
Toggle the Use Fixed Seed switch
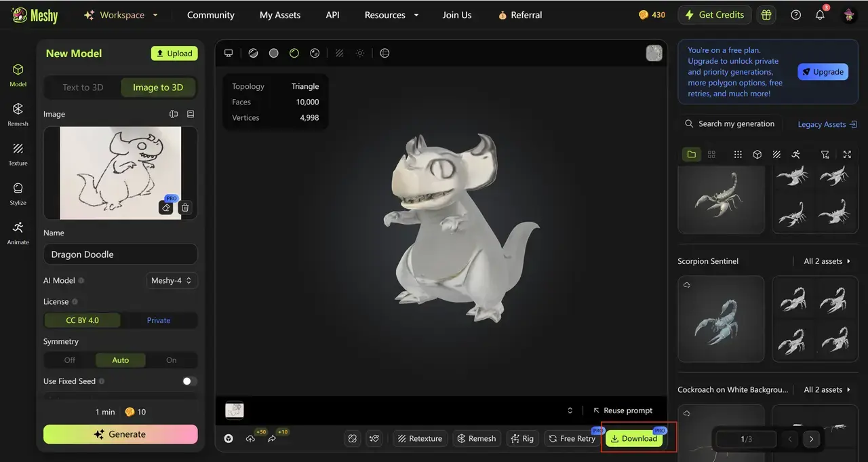pos(189,381)
